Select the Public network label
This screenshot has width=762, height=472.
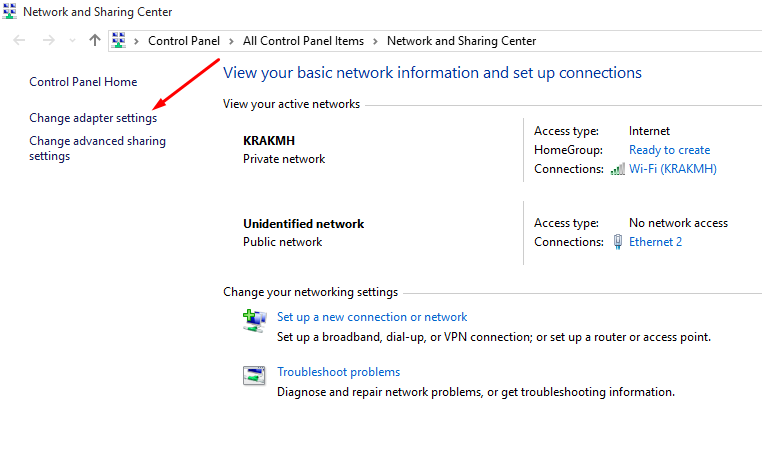[x=282, y=242]
